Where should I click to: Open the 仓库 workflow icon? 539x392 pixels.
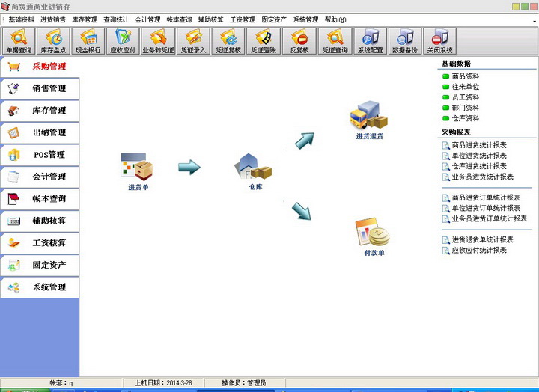pyautogui.click(x=255, y=171)
